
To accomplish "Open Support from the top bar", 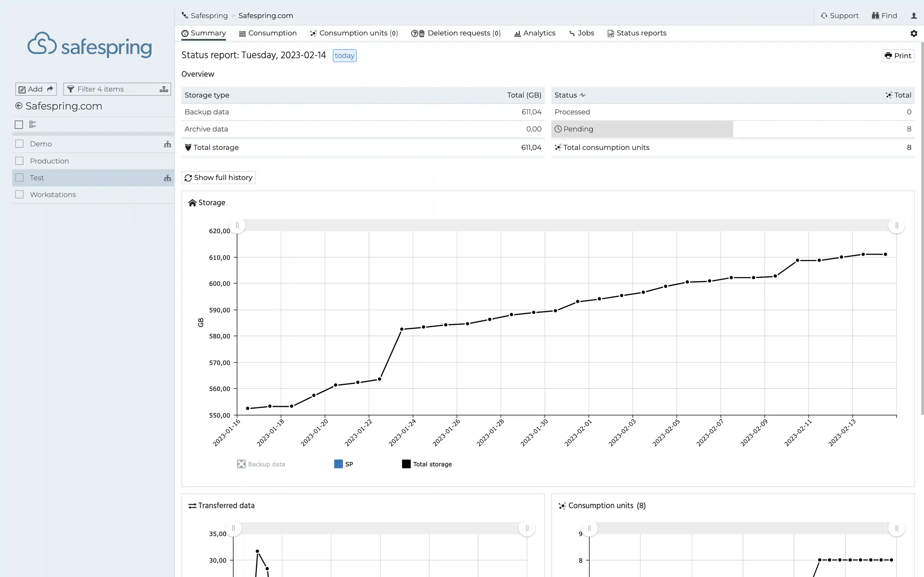I will pos(840,16).
